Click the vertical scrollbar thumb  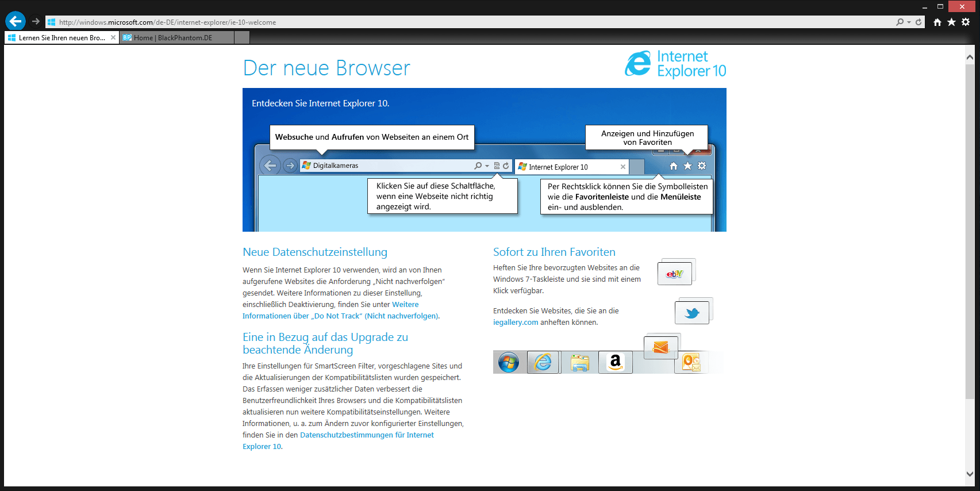970,230
